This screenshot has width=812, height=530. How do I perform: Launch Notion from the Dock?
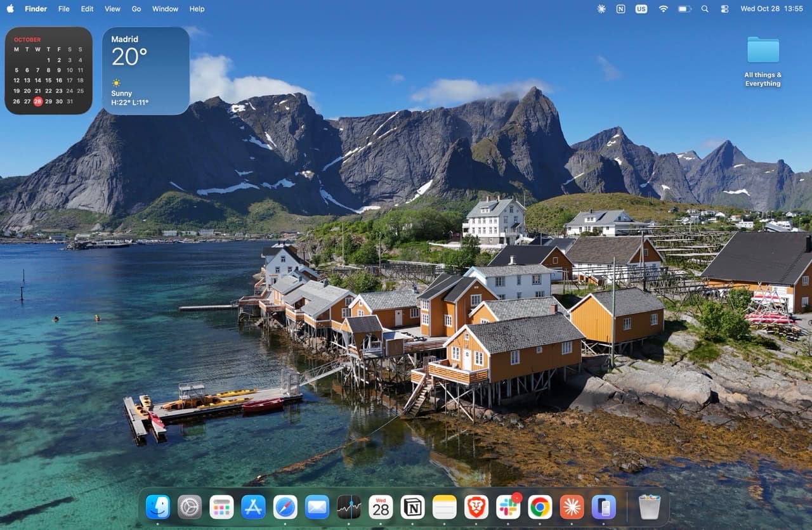point(413,507)
